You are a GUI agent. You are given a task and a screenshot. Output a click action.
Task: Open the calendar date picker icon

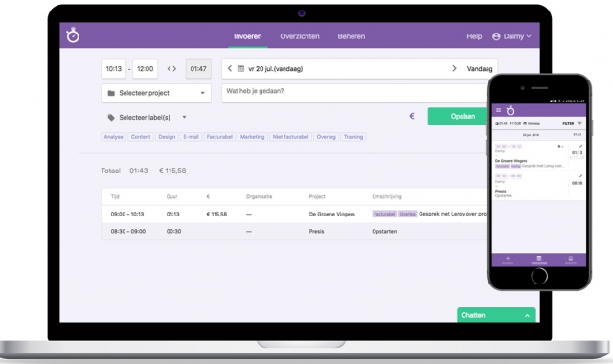click(240, 69)
